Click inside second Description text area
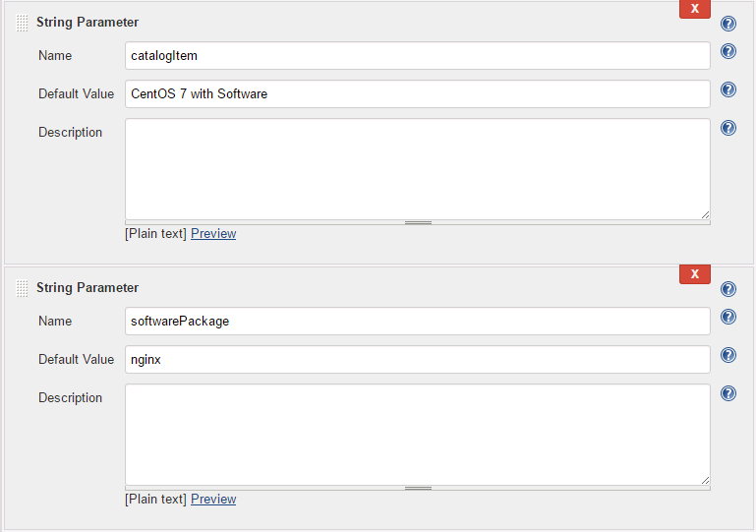 click(x=417, y=434)
